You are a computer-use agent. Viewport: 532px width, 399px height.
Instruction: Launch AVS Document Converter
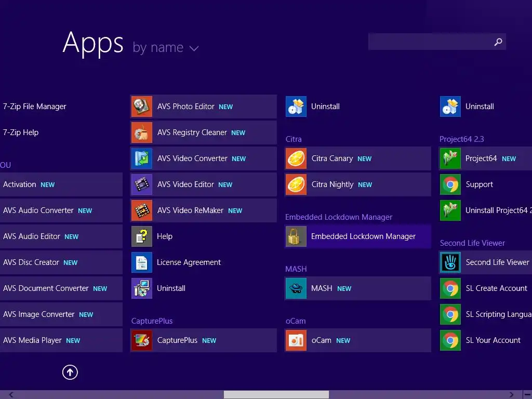(x=61, y=288)
